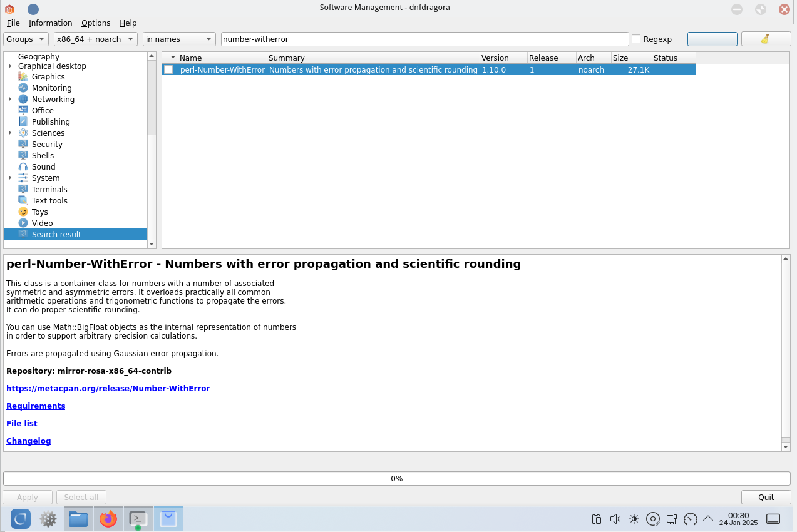Open the Monitoring group in the tree
Screen dimensions: 797x532
51,88
